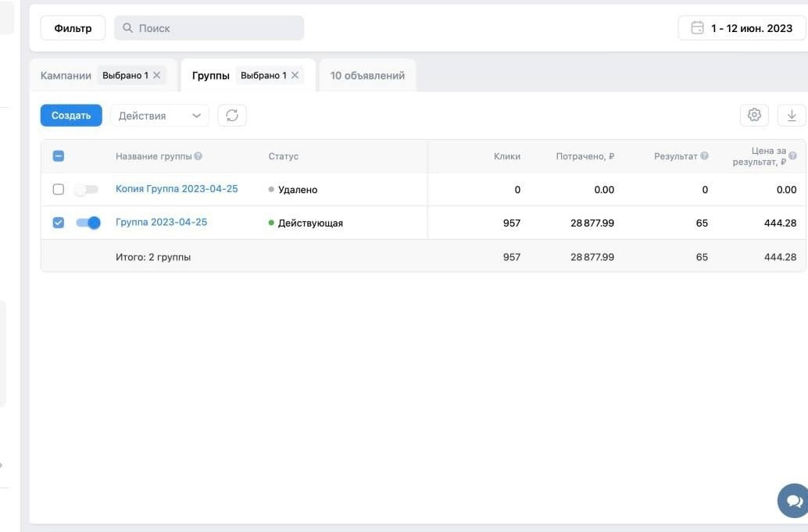Clear Группы selection with X
The height and width of the screenshot is (532, 808).
tap(295, 75)
